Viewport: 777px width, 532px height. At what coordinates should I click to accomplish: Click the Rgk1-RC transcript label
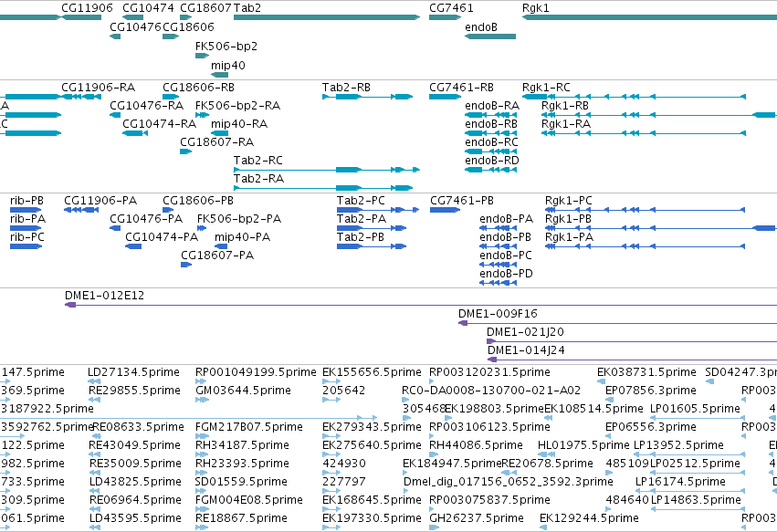tap(546, 88)
